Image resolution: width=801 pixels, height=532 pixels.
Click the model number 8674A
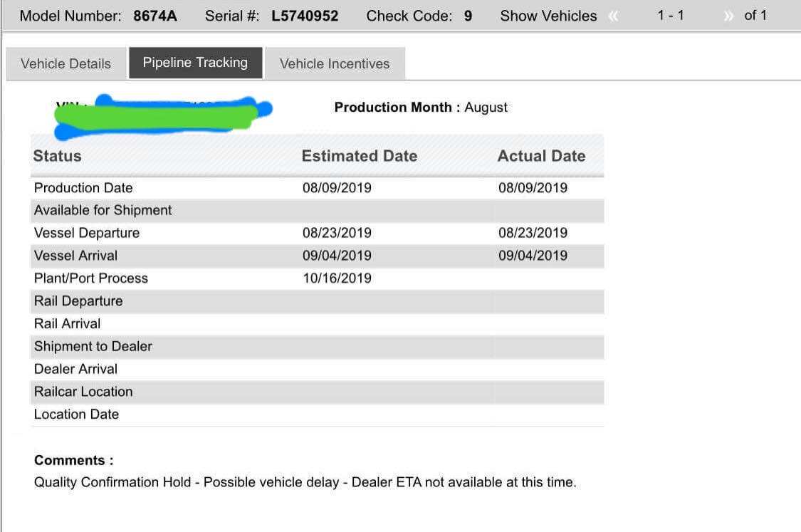pos(155,16)
